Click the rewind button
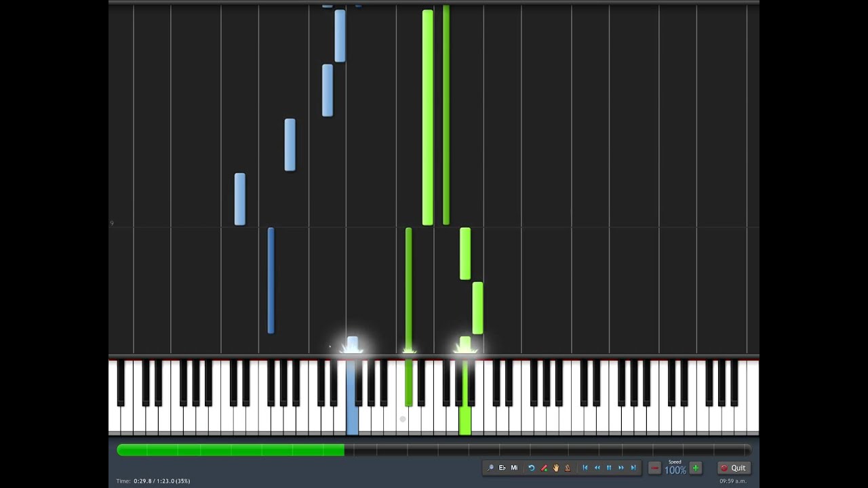868x488 pixels. pyautogui.click(x=597, y=468)
